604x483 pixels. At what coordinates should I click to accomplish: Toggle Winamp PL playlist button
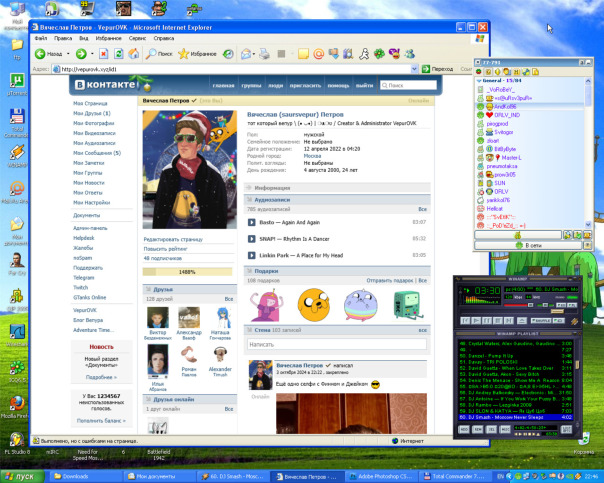(x=572, y=305)
